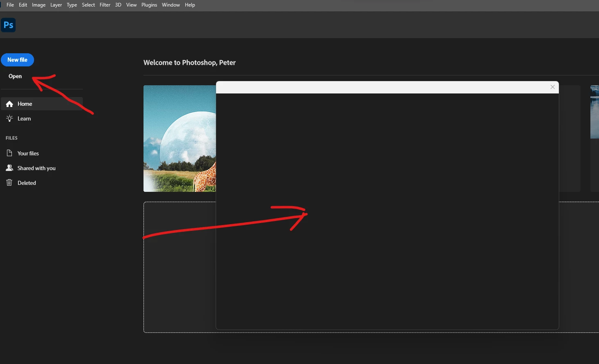Image resolution: width=599 pixels, height=364 pixels.
Task: Click the Shared with you people icon
Action: pyautogui.click(x=9, y=168)
